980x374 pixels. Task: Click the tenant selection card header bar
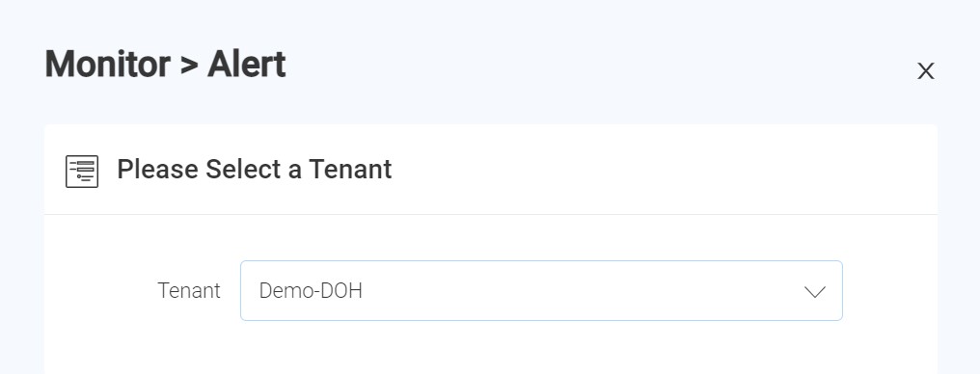pyautogui.click(x=491, y=170)
